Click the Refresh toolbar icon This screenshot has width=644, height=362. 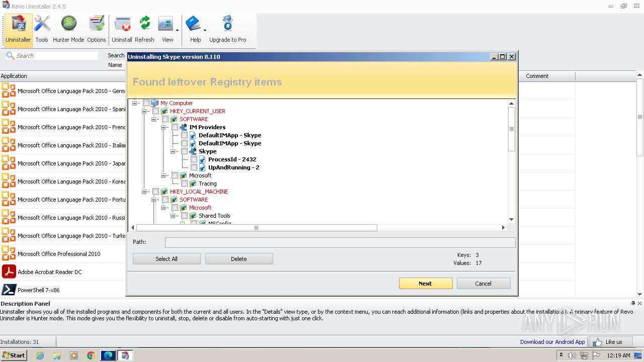tap(144, 24)
